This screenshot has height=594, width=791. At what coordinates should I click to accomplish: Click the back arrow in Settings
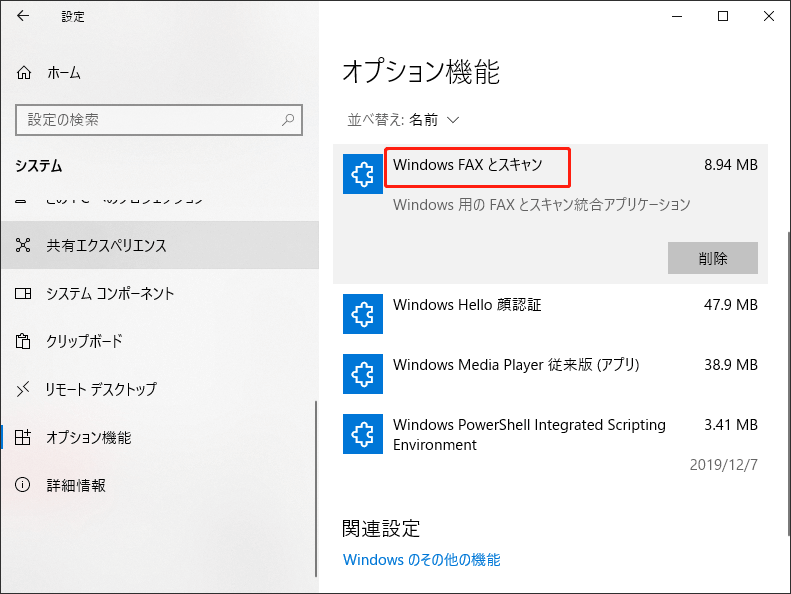tap(23, 16)
